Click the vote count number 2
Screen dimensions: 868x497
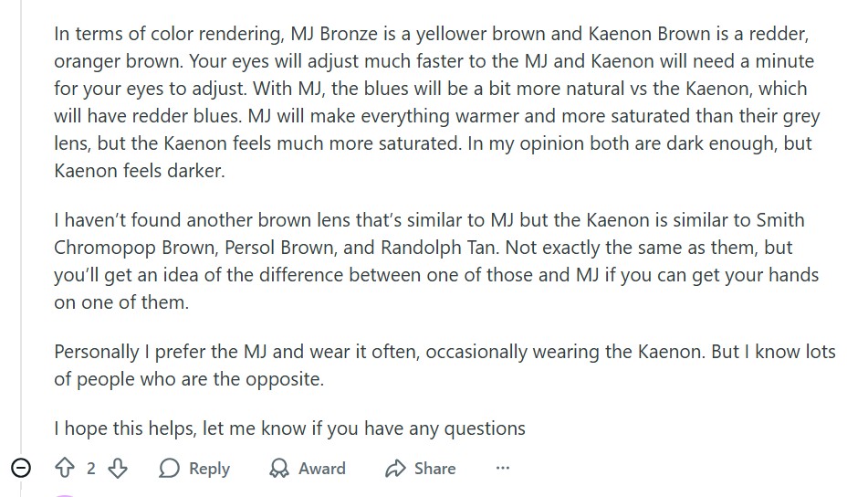tap(91, 469)
